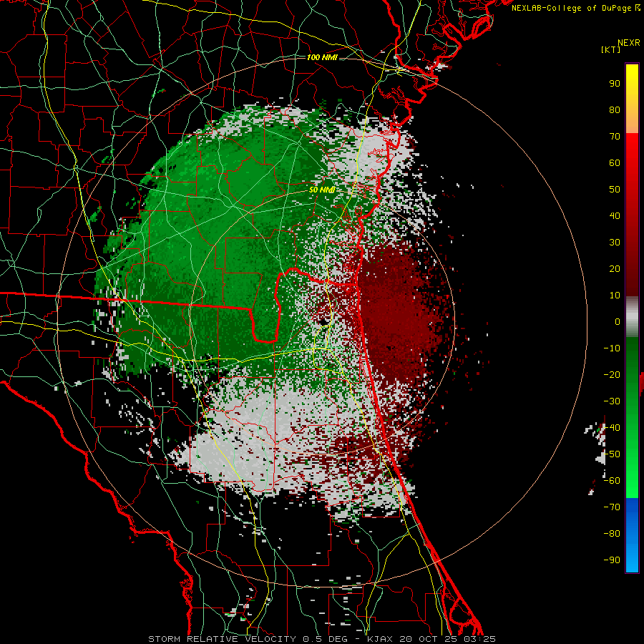Viewport: 644px width, 644px height.
Task: Click the 10 value on velocity scale
Action: click(x=615, y=296)
